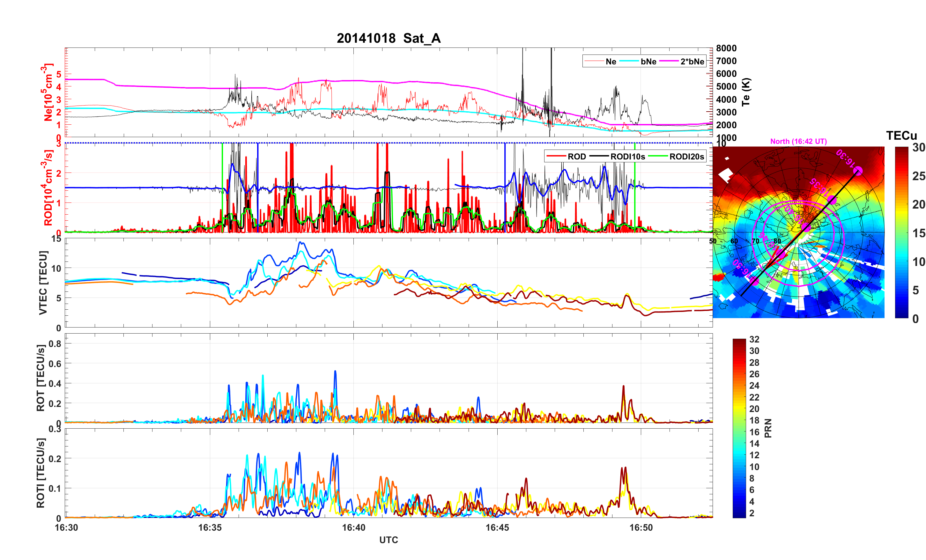
Task: Click the magenta 2*bNe legend line sample
Action: point(669,61)
